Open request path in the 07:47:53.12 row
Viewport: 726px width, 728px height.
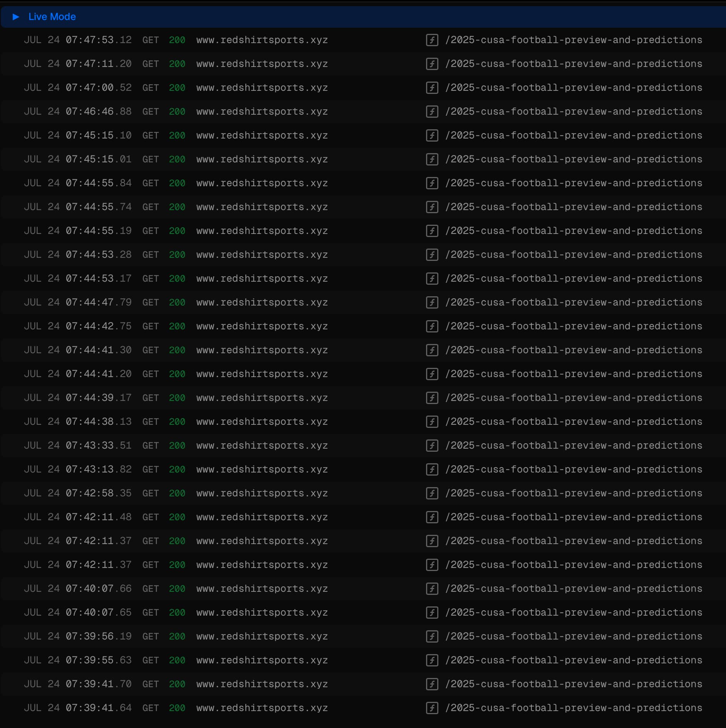click(x=574, y=40)
